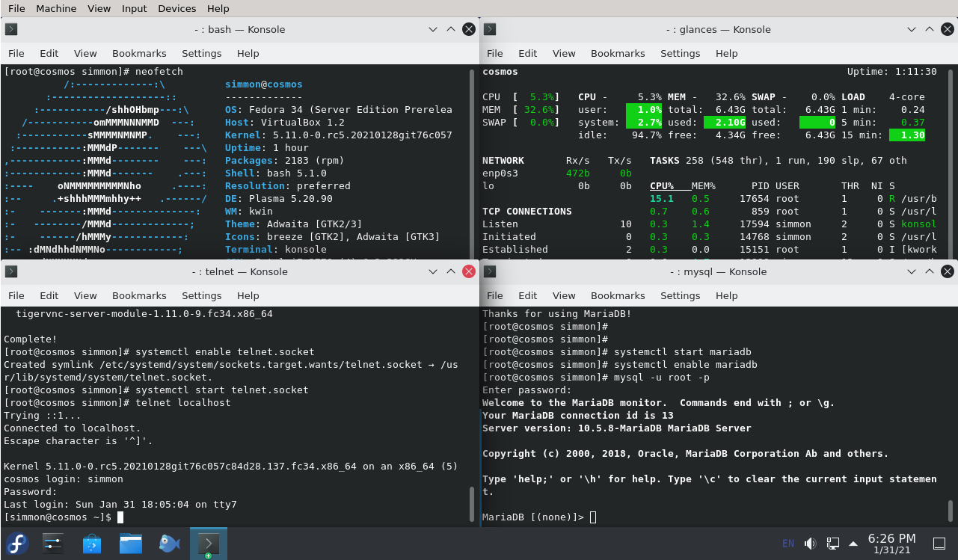The image size is (958, 560).
Task: Open Edit menu in telnet Konsole
Action: pyautogui.click(x=49, y=296)
